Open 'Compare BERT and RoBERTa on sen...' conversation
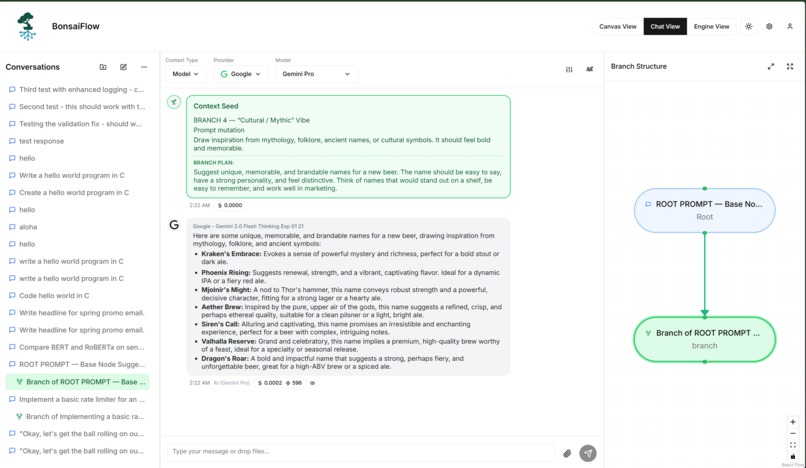This screenshot has height=468, width=806. [77, 347]
